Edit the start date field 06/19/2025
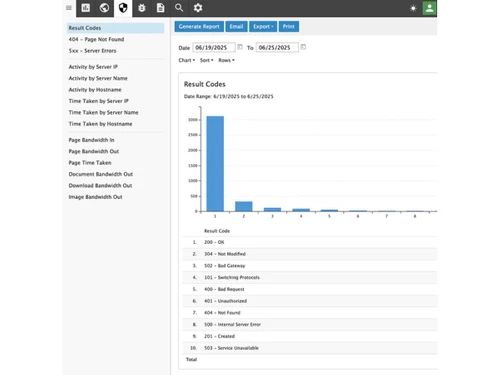500x375 pixels. coord(214,47)
